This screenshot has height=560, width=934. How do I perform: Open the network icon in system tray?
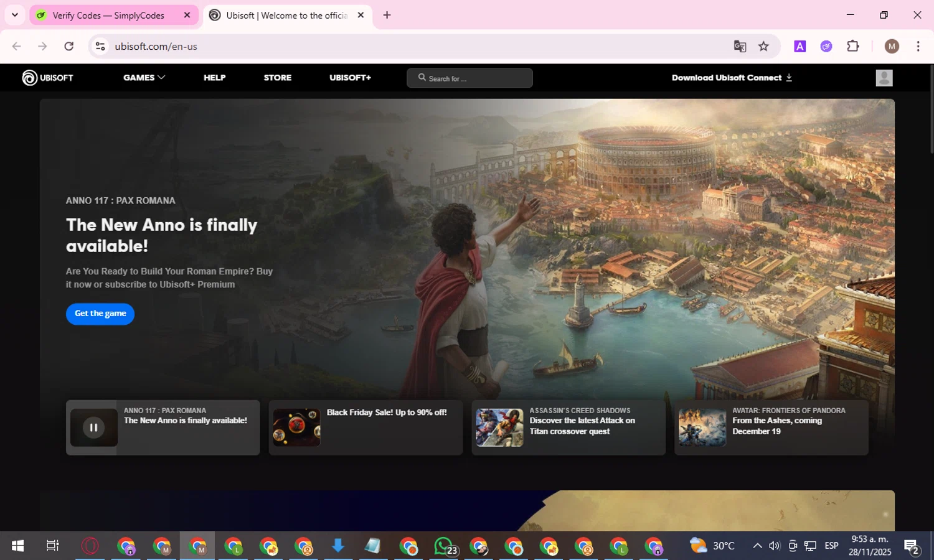810,546
